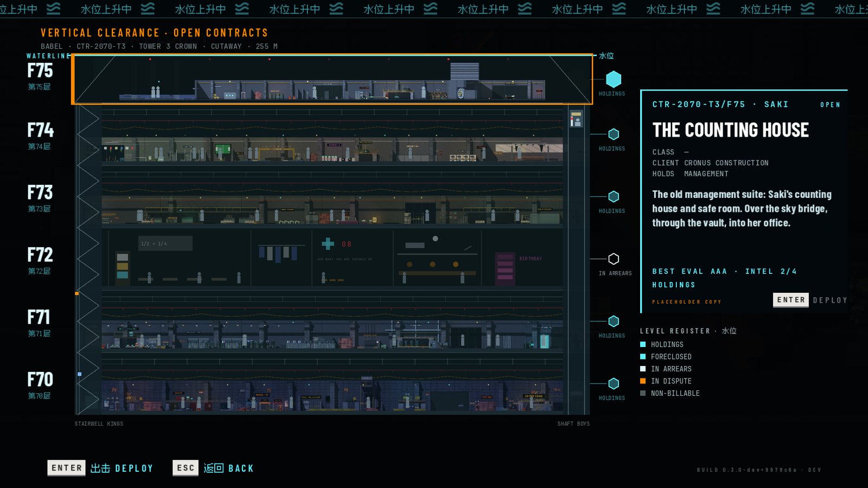Click the blue stairwell marker near F70
Image resolution: width=868 pixels, height=488 pixels.
(x=80, y=374)
